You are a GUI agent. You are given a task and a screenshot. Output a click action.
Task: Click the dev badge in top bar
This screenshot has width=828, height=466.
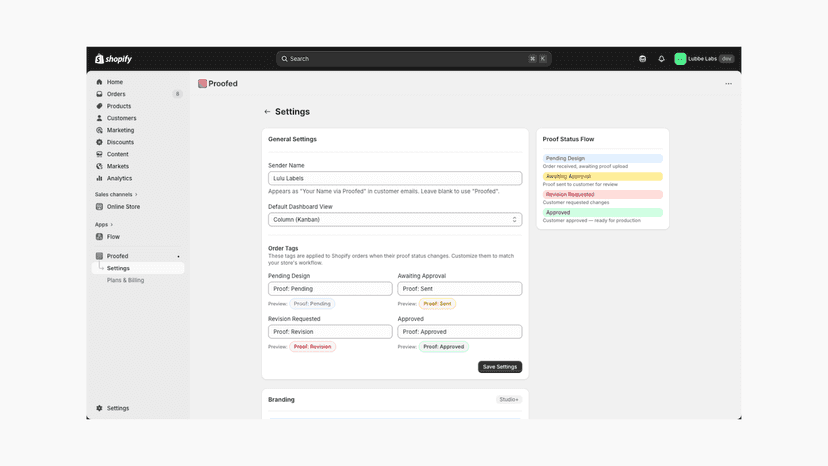point(727,59)
